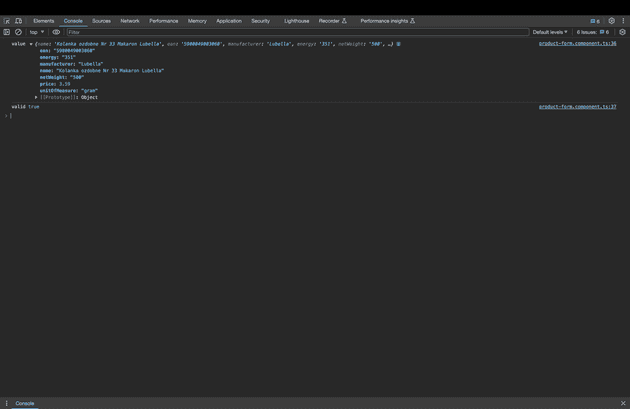Close the bottom drawer with X
Screen dimensions: 630x409
click(623, 403)
